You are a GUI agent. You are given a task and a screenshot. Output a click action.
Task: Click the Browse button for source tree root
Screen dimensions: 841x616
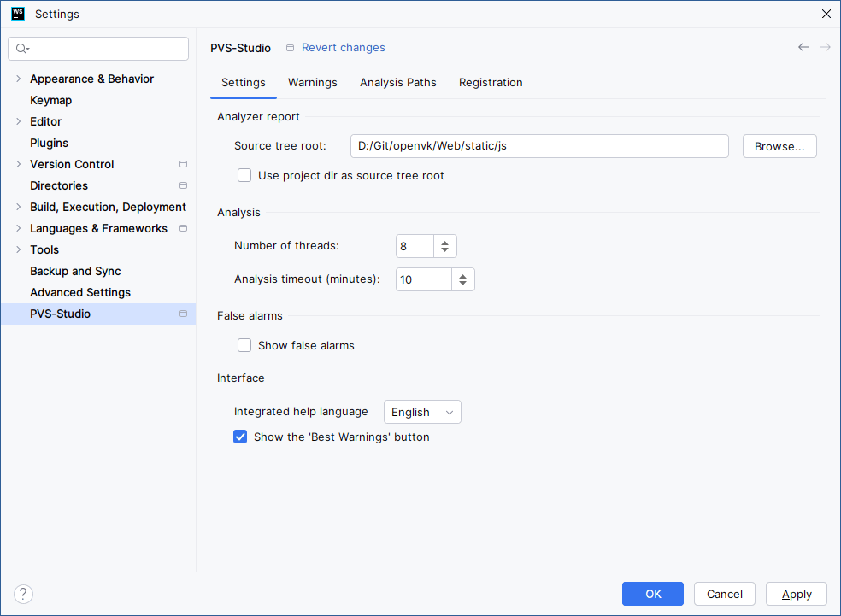click(x=779, y=146)
